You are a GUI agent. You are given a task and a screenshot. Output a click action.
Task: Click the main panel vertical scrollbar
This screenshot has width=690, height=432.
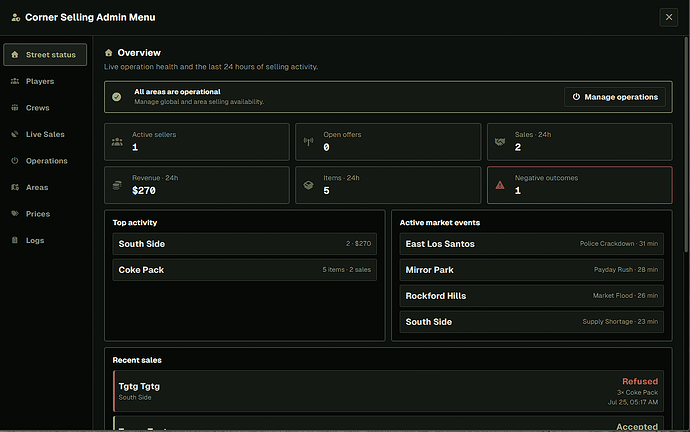pyautogui.click(x=686, y=145)
